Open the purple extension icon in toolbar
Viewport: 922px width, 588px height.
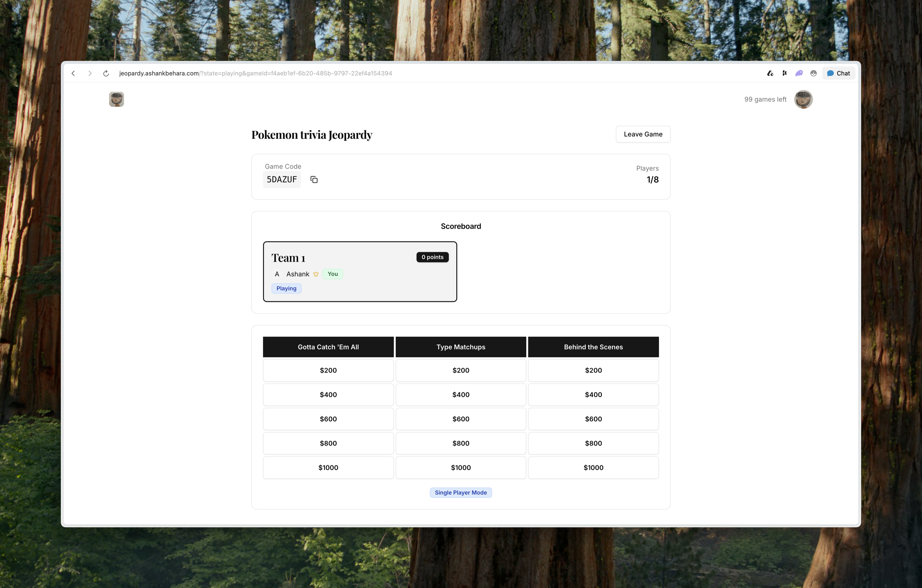799,73
